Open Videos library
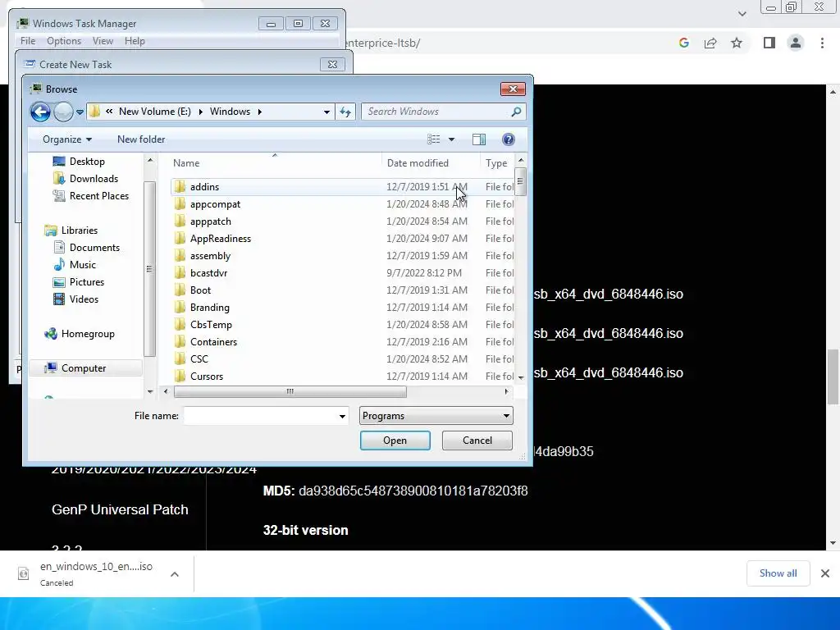This screenshot has height=630, width=840. [76, 299]
